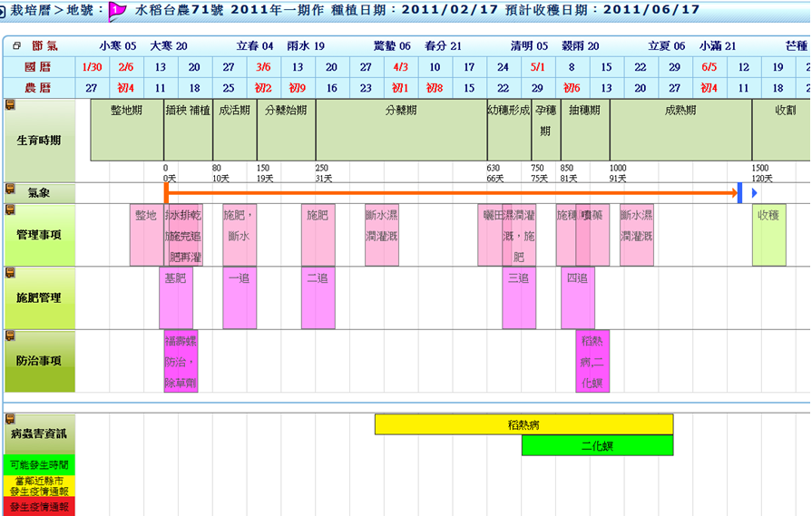
Task: Select the 分蘗始期 growth stage block
Action: coord(286,130)
